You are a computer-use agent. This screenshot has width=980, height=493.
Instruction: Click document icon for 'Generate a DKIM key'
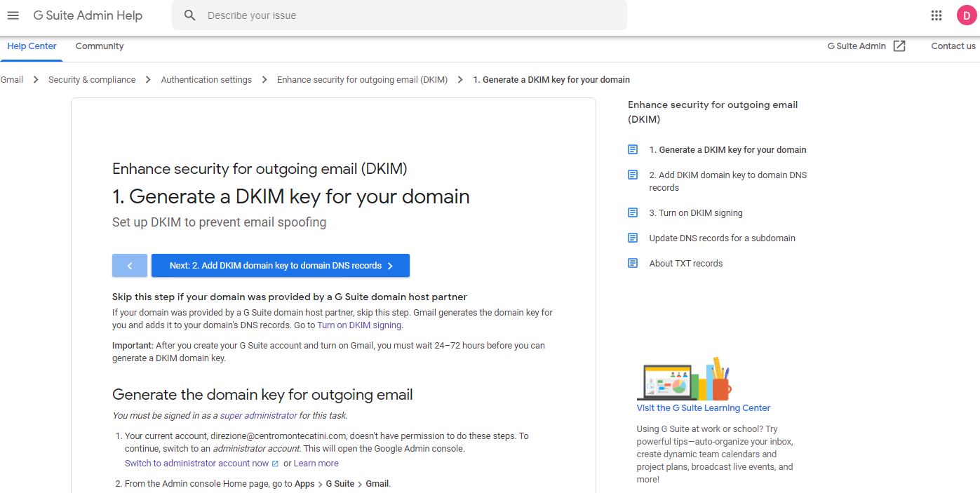tap(633, 150)
